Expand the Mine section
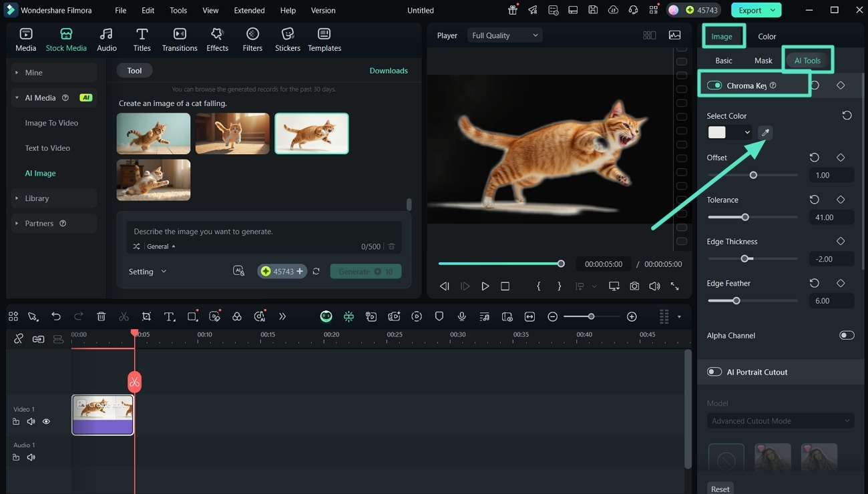Image resolution: width=868 pixels, height=494 pixels. pyautogui.click(x=54, y=72)
